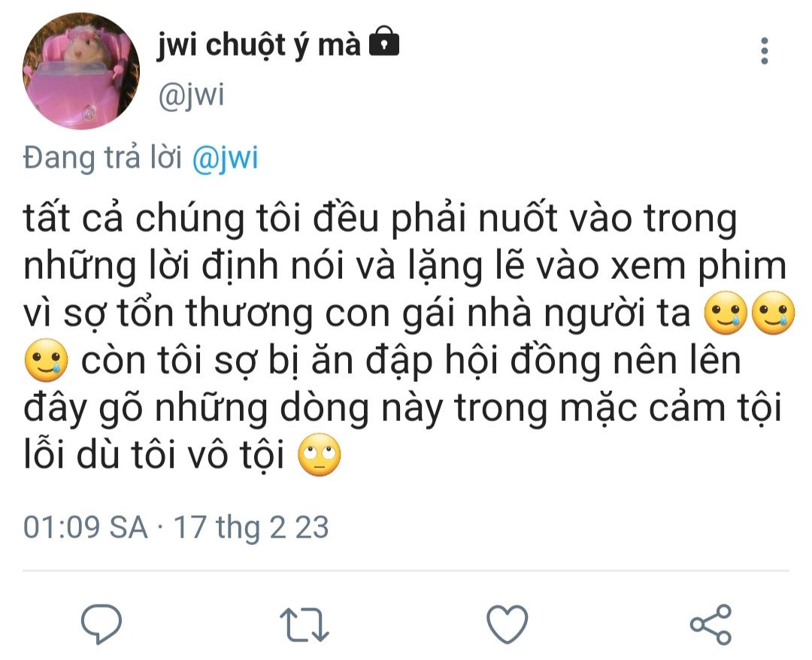Open the hamster profile picture
Screen dimensions: 812x660
point(81,71)
